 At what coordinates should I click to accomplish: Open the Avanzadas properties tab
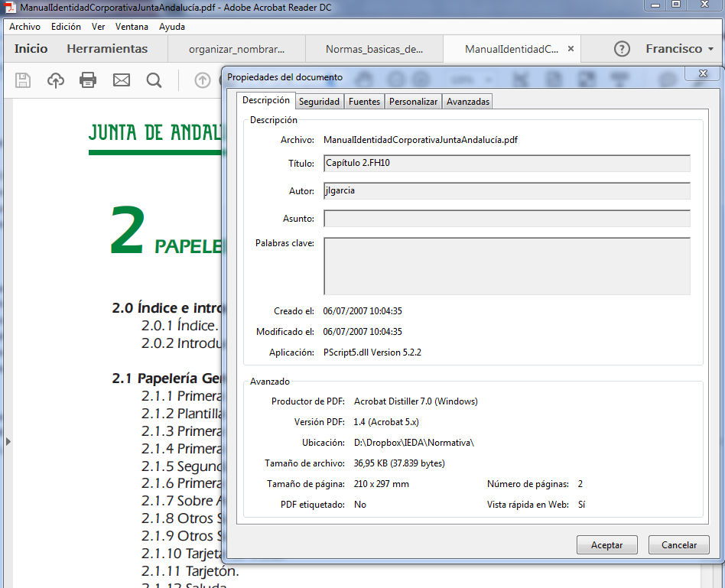pyautogui.click(x=468, y=101)
